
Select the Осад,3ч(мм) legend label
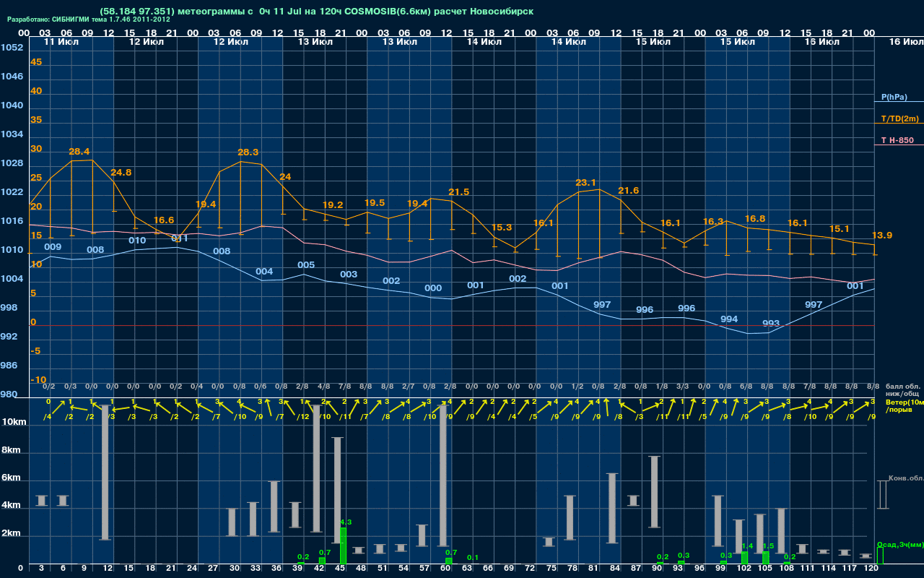point(900,544)
